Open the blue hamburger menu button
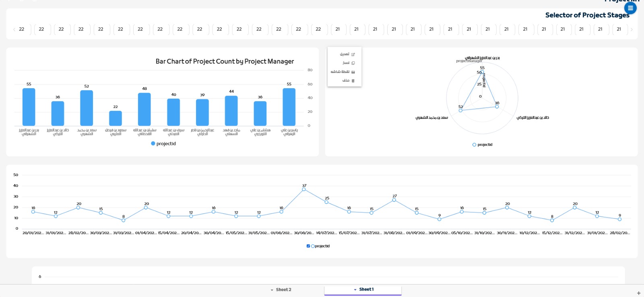Screen dimensions: 644x297 (630, 8)
